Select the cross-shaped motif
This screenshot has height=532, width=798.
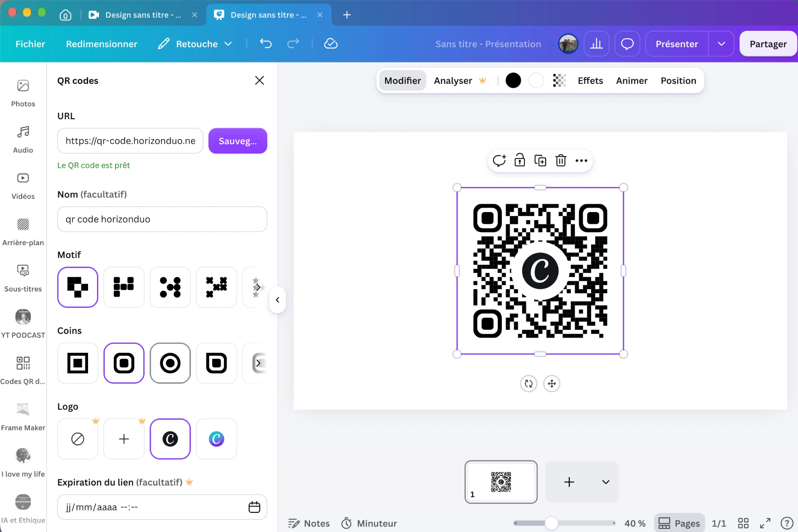coord(217,287)
